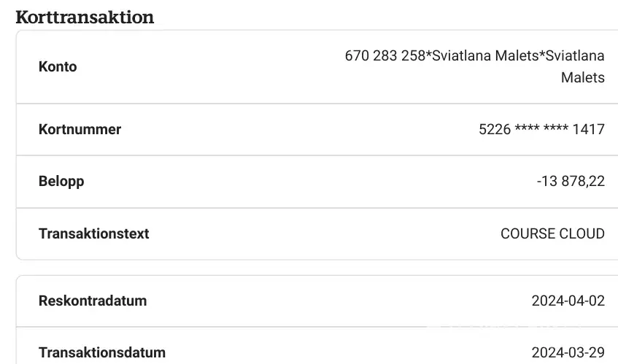Click the word COURSE in transaction text
618x364 pixels.
(528, 233)
